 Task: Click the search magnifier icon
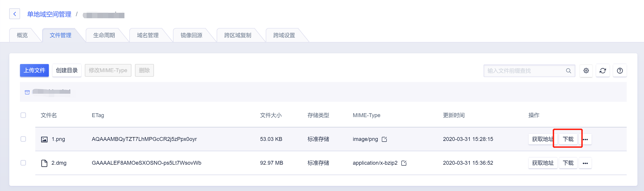point(568,71)
